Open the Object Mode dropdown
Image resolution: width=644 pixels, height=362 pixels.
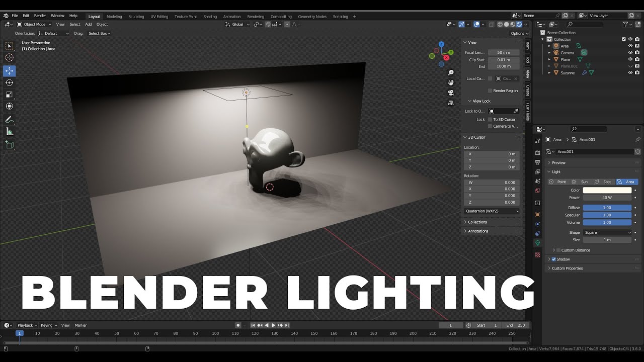34,24
